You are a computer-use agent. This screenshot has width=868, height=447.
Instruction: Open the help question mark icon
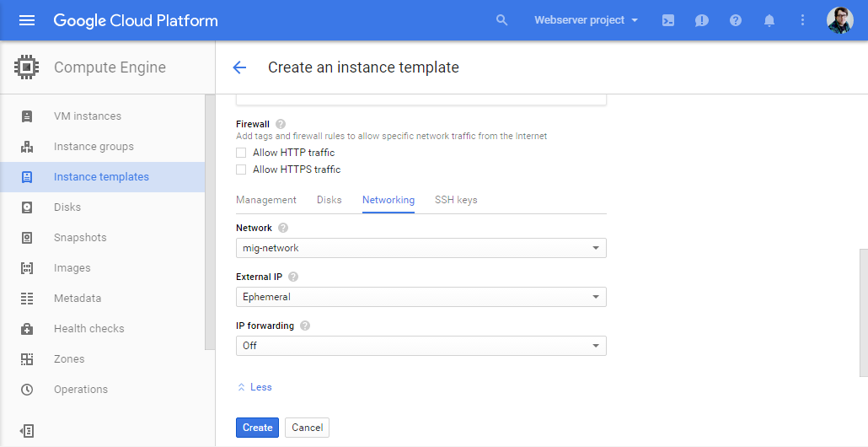click(735, 20)
